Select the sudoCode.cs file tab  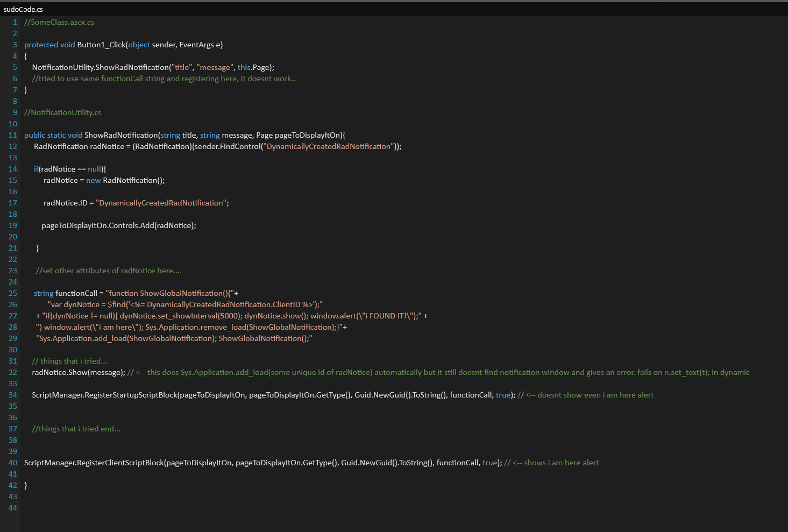click(23, 9)
